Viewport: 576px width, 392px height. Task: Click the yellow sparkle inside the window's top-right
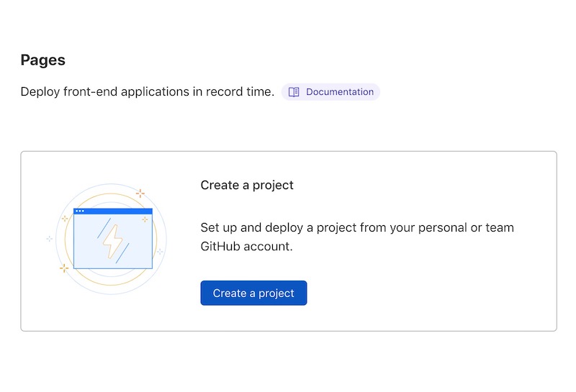pyautogui.click(x=145, y=219)
